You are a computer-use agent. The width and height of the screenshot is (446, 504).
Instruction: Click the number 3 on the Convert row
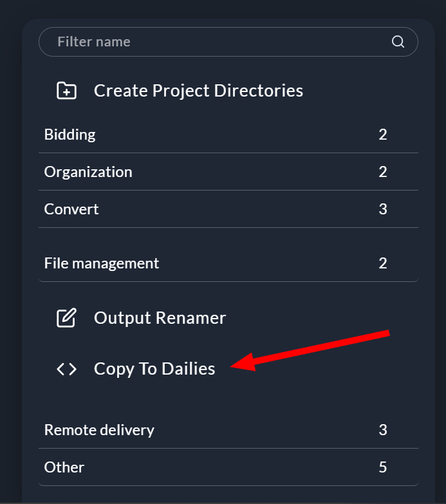pyautogui.click(x=383, y=209)
